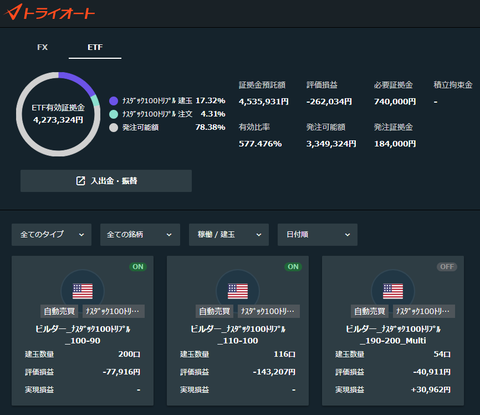Click the 有効比率 value 577.476%

[x=260, y=144]
